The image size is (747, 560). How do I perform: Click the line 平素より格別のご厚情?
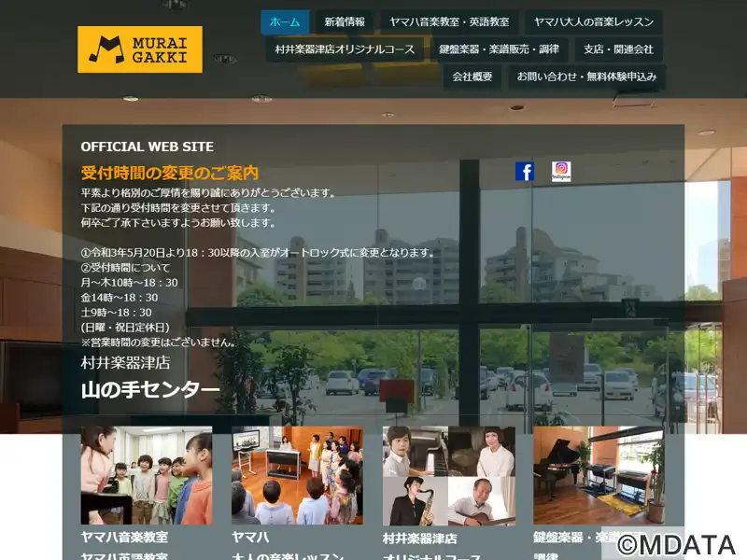(x=208, y=193)
